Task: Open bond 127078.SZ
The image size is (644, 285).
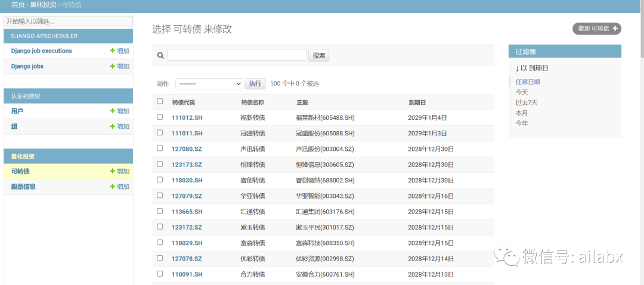Action: [187, 259]
